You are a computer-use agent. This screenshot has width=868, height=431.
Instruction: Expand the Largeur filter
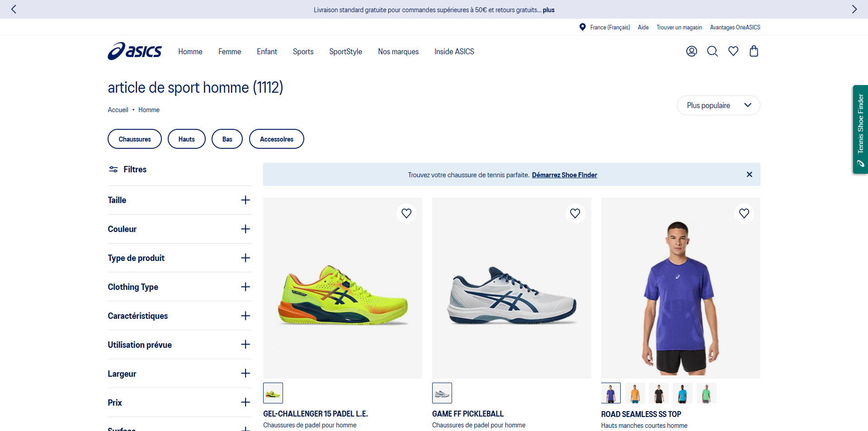pyautogui.click(x=179, y=374)
